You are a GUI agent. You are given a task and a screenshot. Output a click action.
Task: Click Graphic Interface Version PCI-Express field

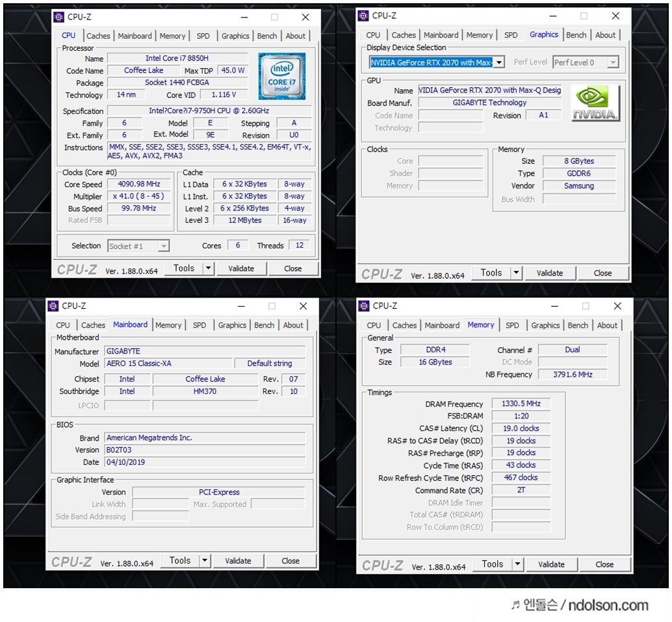219,492
